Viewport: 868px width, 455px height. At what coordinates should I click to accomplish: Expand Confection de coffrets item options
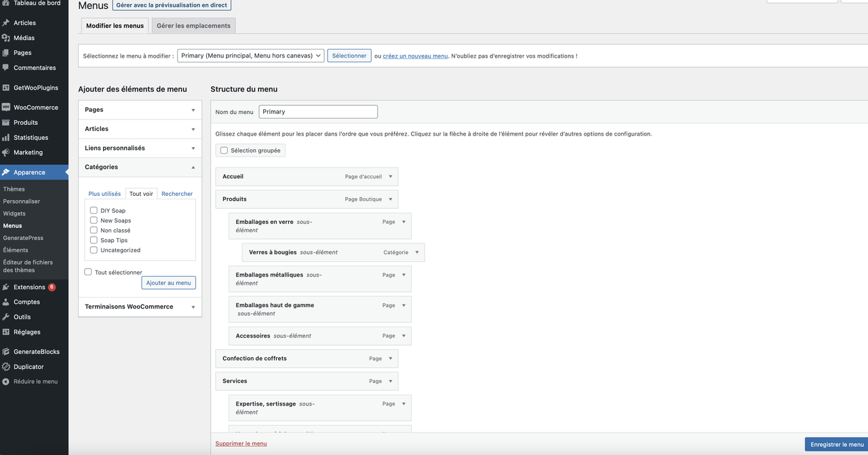point(391,359)
